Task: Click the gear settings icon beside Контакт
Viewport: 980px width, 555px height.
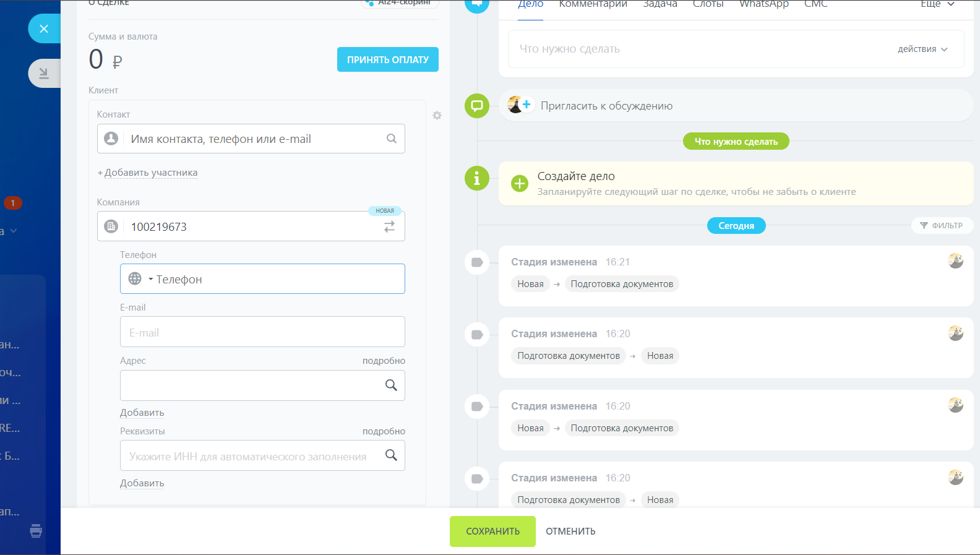Action: (437, 116)
